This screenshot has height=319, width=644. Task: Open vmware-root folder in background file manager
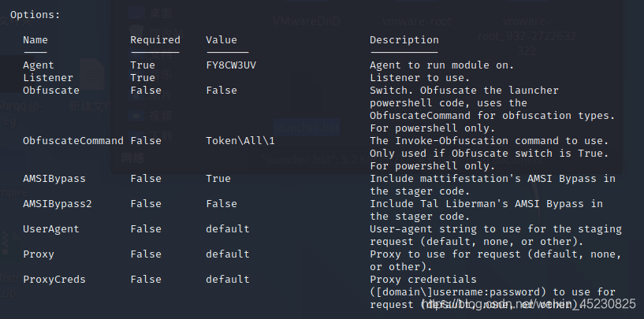(x=417, y=21)
